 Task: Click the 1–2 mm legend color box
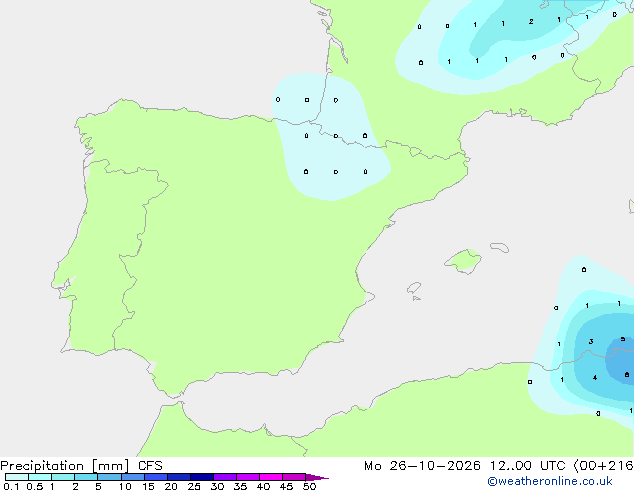[63, 477]
